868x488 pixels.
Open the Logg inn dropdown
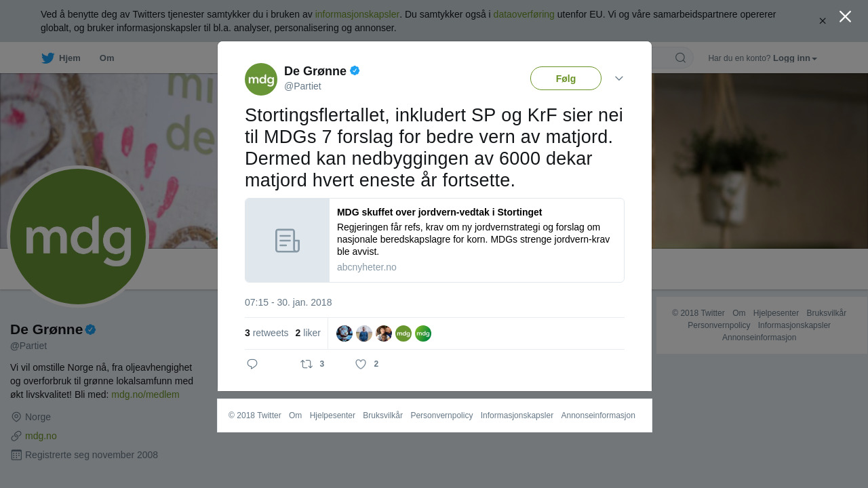pyautogui.click(x=795, y=58)
